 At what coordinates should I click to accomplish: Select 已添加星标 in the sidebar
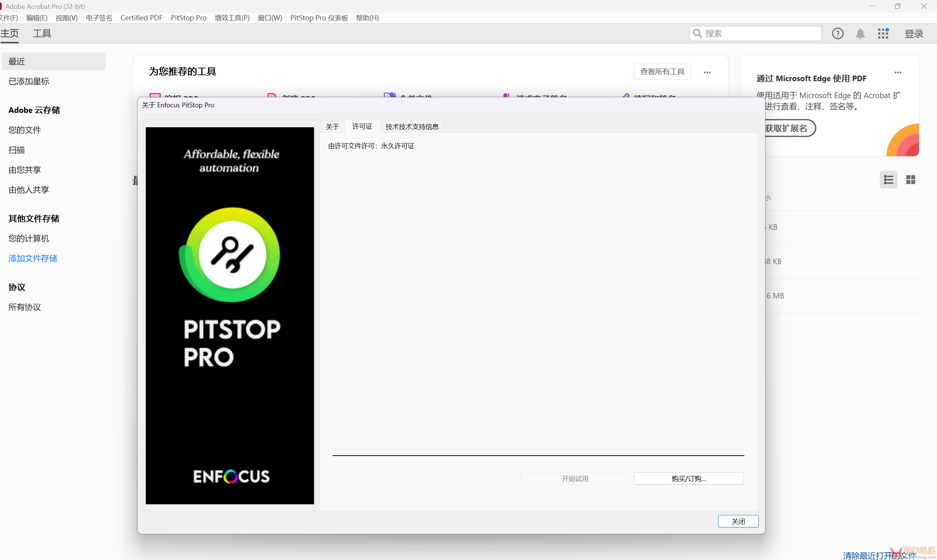coord(29,81)
